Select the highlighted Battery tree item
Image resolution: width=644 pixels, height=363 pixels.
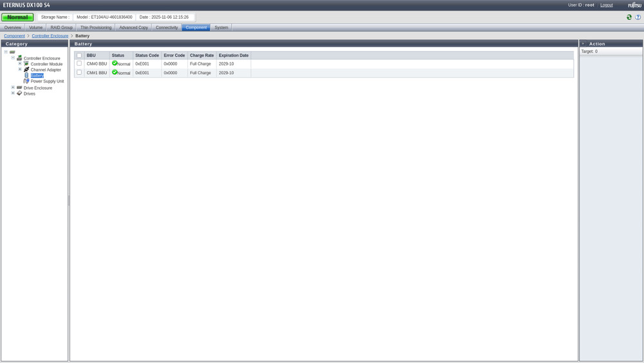[37, 75]
